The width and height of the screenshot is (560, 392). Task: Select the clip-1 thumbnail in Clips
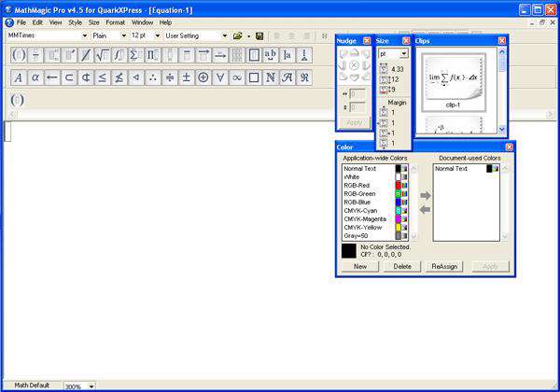click(454, 82)
